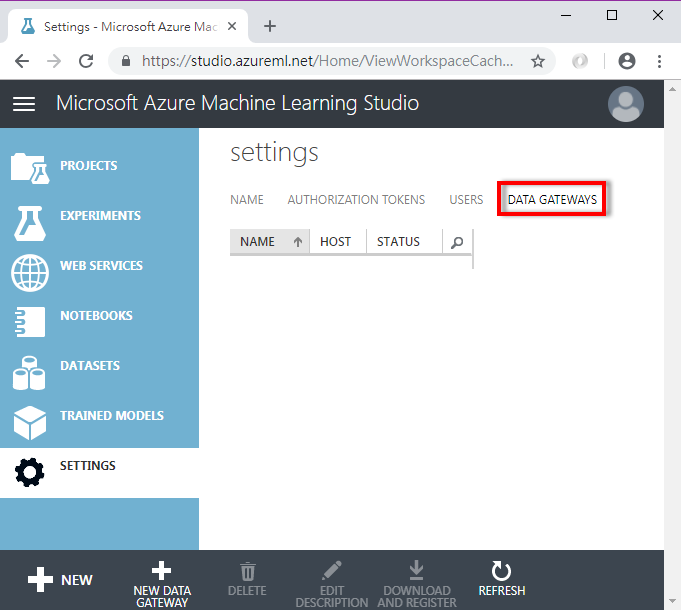681x610 pixels.
Task: Open the user account avatar menu
Action: point(625,104)
